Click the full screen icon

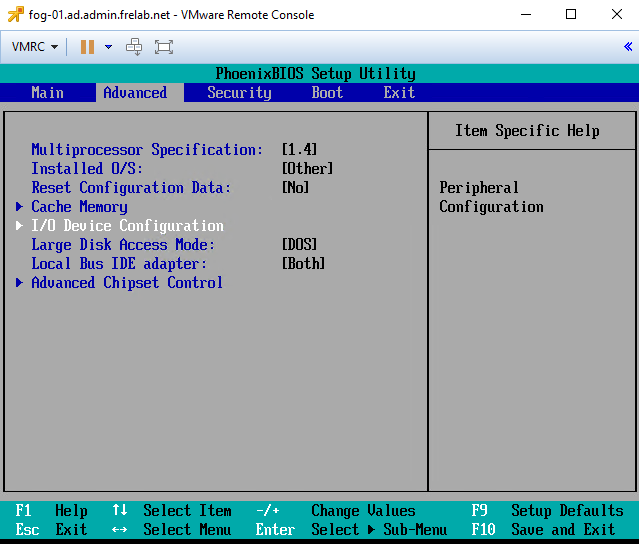[x=164, y=47]
